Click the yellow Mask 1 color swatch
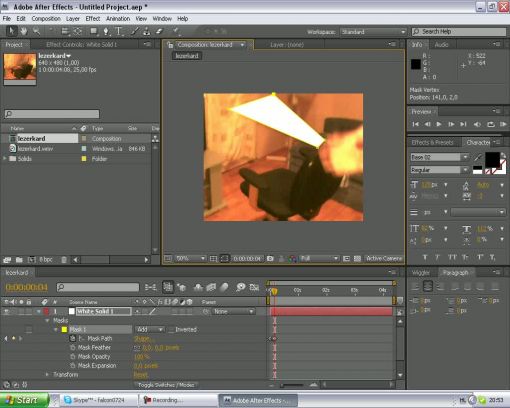This screenshot has height=408, width=510. coord(64,330)
